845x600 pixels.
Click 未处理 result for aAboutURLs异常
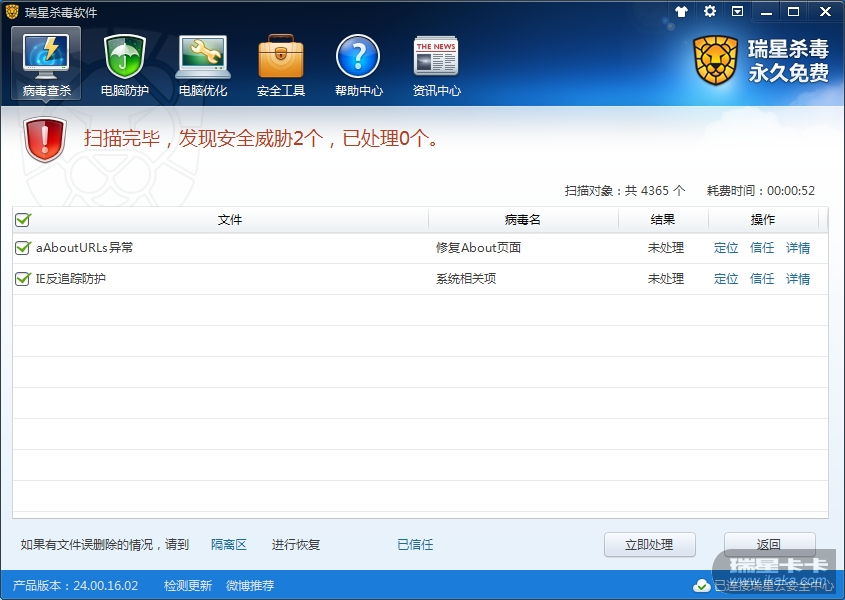[666, 248]
